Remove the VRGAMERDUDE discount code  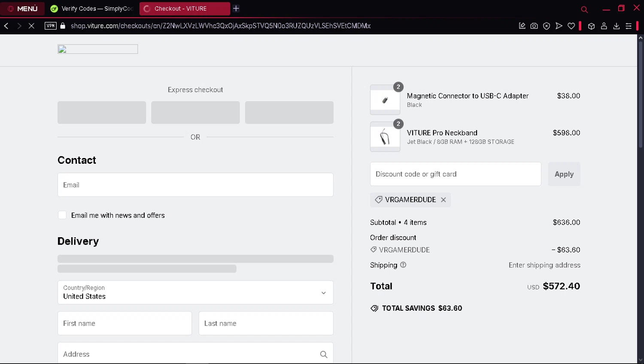[444, 200]
